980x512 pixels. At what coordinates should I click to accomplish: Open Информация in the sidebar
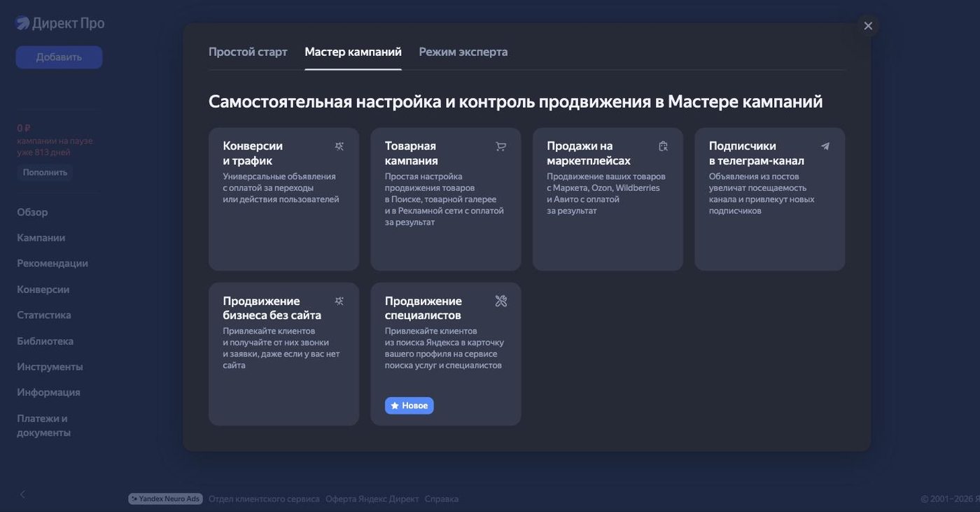[x=49, y=392]
